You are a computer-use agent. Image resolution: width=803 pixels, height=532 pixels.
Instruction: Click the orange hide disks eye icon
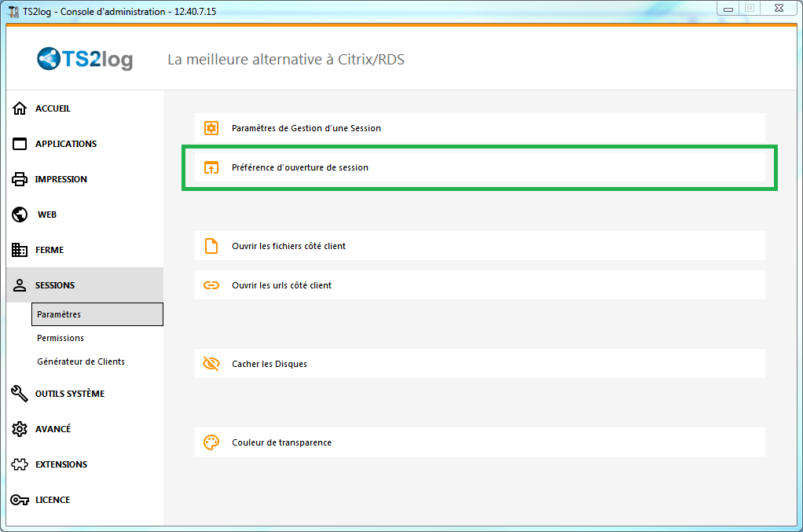(211, 364)
